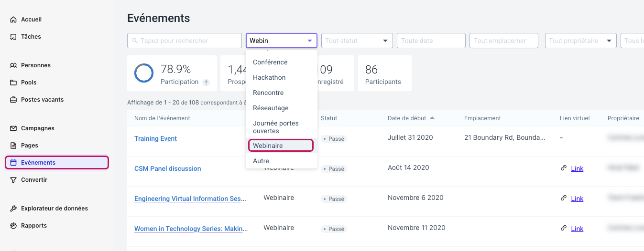Open virtual Link for November 6 event
Screen dimensions: 644x251
577,199
